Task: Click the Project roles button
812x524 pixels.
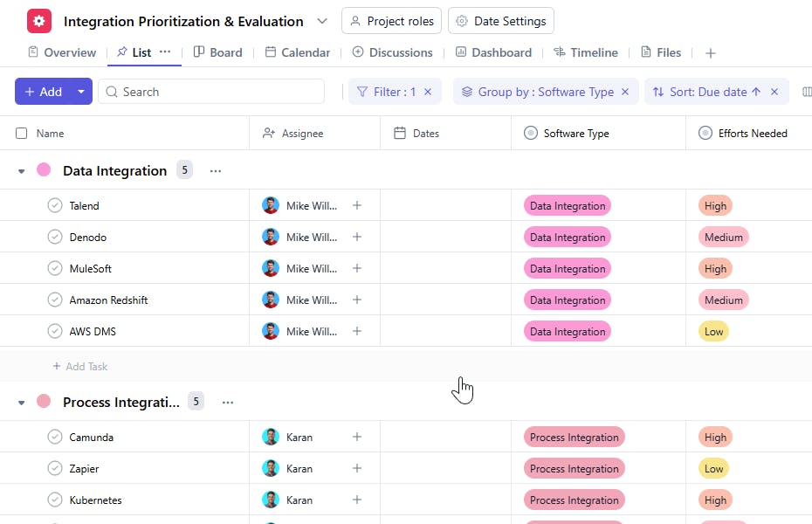Action: (x=391, y=21)
